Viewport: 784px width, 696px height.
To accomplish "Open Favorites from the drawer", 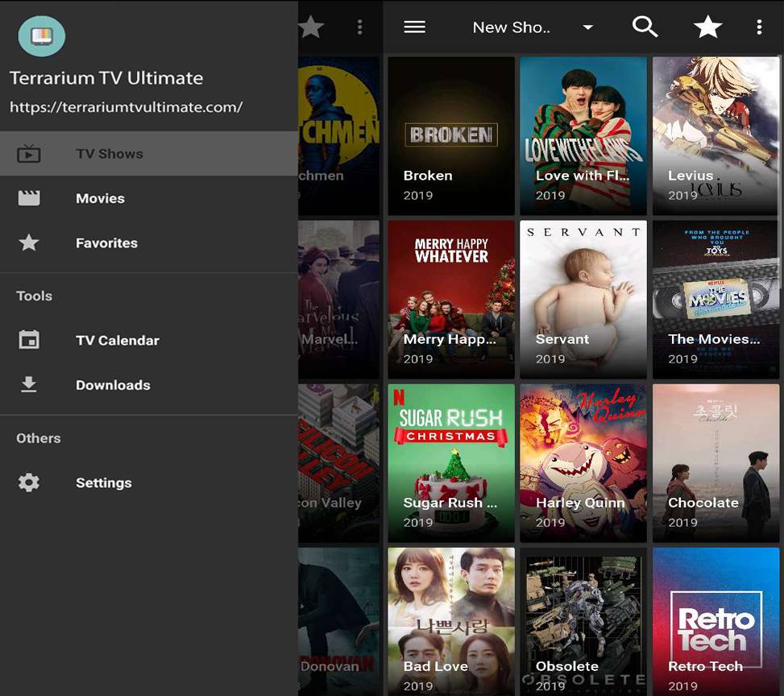I will (149, 243).
